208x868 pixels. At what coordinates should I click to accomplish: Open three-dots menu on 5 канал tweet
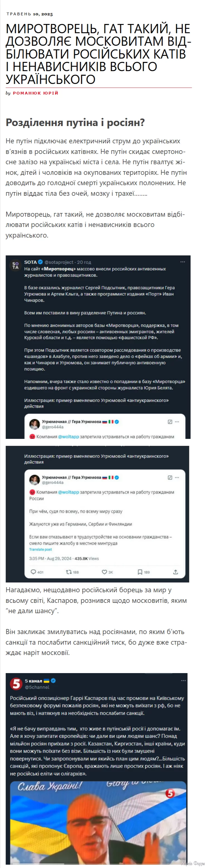[183, 680]
